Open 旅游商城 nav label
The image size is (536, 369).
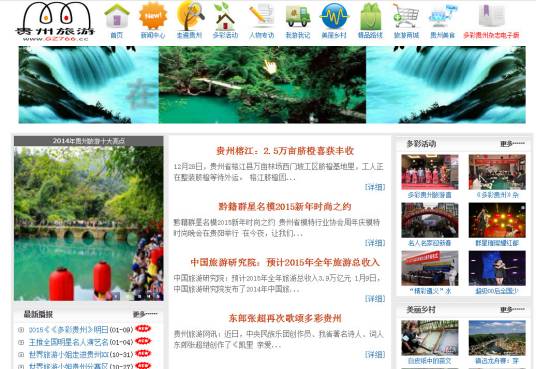[406, 35]
